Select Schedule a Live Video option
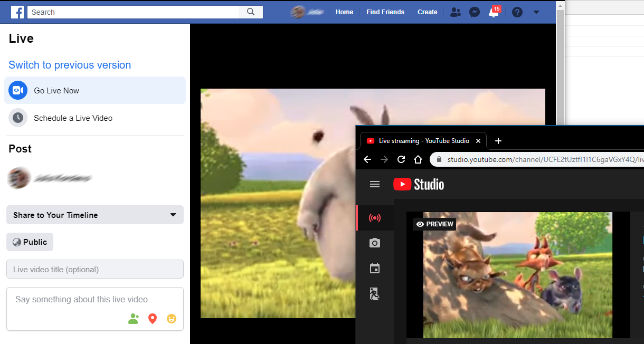644x344 pixels. click(95, 118)
